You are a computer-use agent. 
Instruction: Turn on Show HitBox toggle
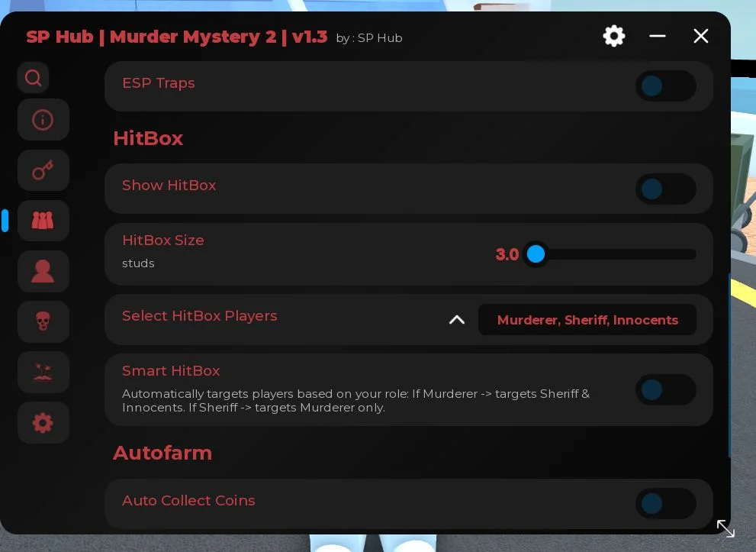[x=665, y=189]
